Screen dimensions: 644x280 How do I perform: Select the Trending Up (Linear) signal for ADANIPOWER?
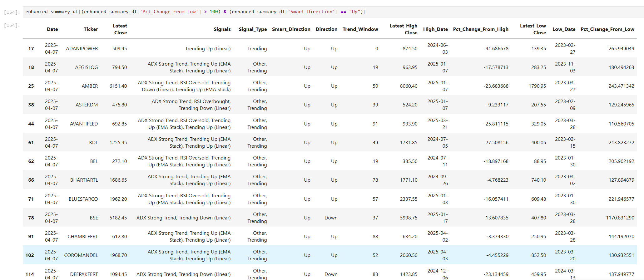coord(208,49)
